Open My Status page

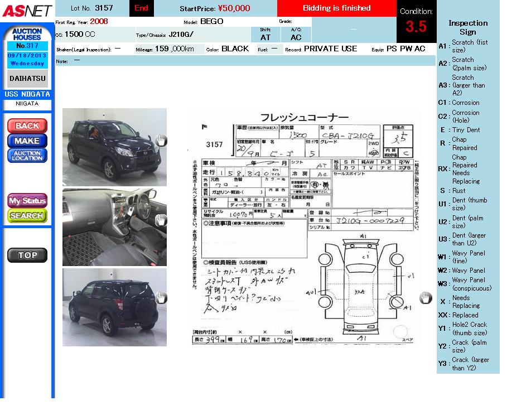click(27, 200)
